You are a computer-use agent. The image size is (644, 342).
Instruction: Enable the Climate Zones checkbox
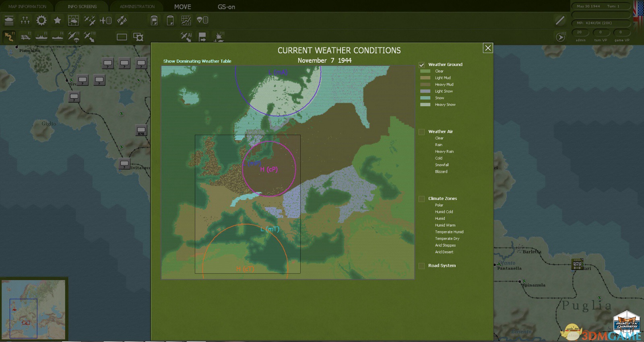tap(422, 199)
